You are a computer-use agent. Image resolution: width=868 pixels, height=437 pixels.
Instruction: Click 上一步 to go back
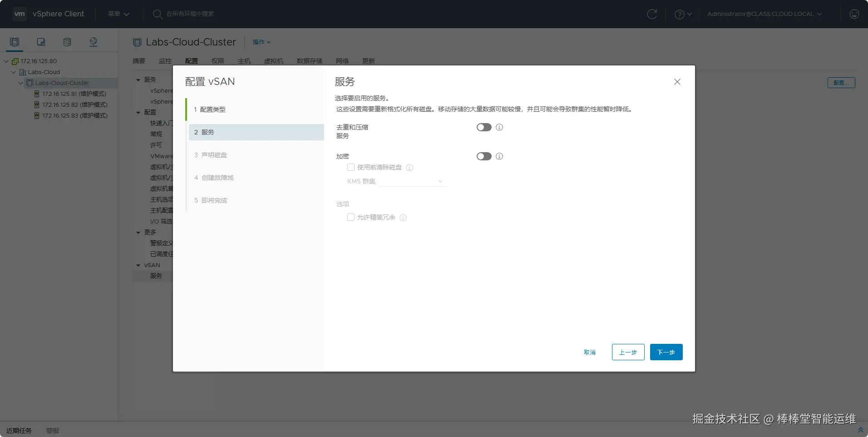(x=628, y=352)
